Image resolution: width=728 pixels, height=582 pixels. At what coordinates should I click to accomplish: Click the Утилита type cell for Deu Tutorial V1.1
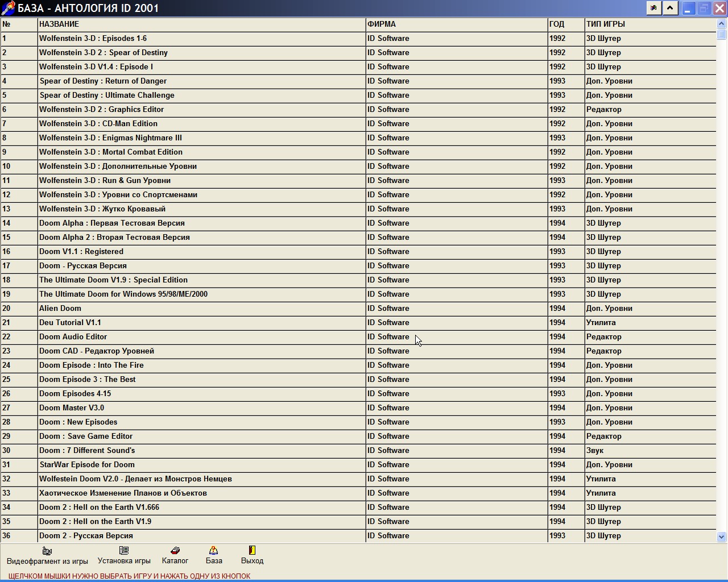tap(651, 322)
